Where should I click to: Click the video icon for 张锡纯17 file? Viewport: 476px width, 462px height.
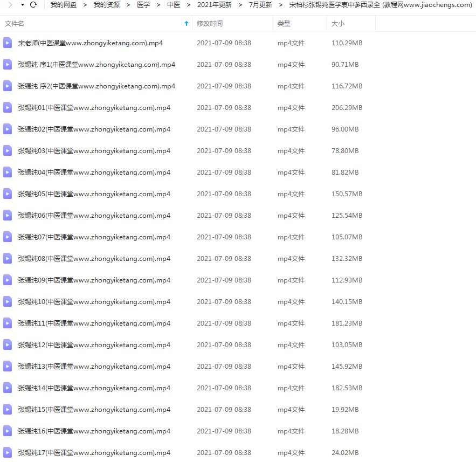(x=8, y=452)
